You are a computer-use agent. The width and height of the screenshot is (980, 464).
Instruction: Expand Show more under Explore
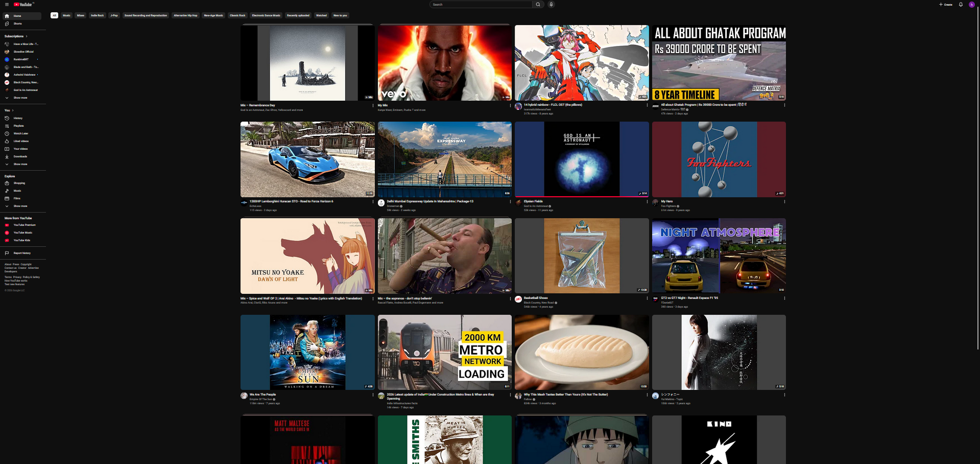click(20, 206)
